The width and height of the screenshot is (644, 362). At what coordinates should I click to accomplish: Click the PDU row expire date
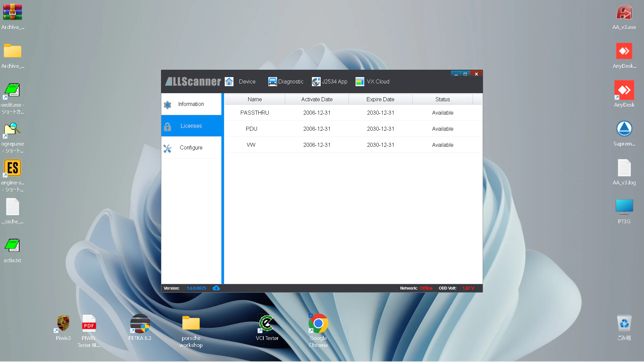coord(380,129)
